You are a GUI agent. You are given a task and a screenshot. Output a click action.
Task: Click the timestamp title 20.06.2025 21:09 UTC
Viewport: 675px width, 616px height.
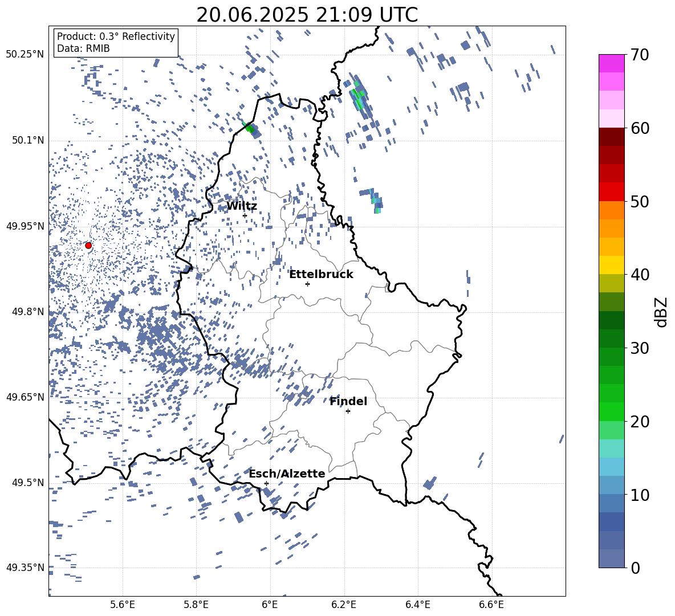point(307,15)
